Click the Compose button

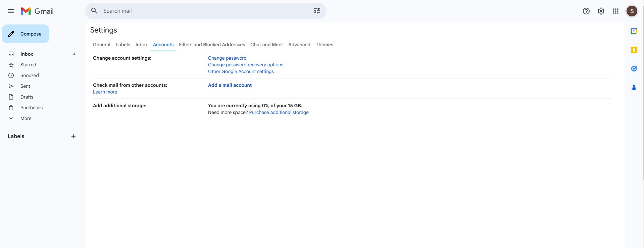point(26,34)
